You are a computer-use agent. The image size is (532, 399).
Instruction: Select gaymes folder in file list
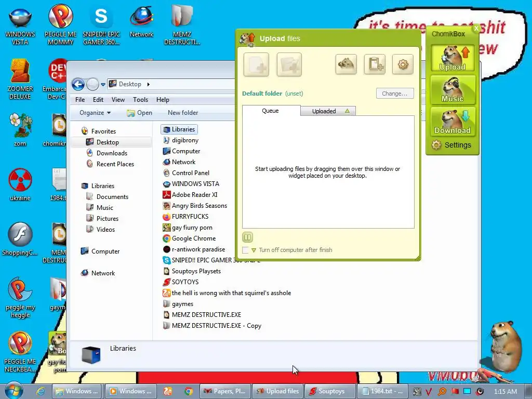pyautogui.click(x=178, y=303)
